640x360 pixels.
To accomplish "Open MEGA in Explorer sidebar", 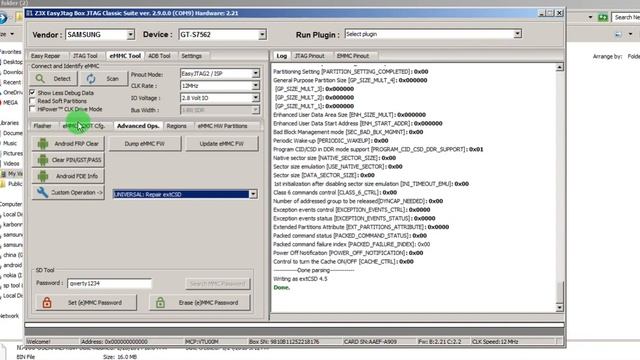I will (10, 102).
